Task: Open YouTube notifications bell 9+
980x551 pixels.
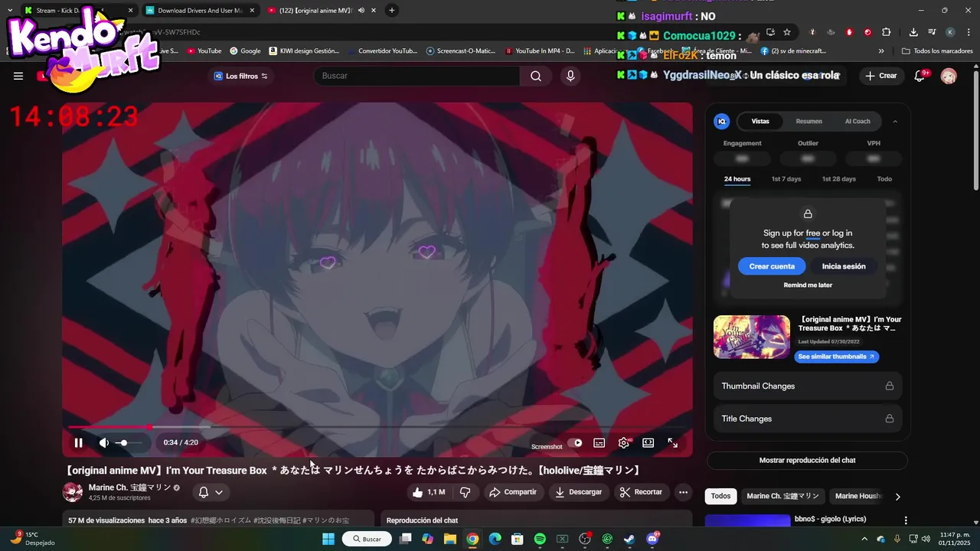Action: click(x=920, y=76)
